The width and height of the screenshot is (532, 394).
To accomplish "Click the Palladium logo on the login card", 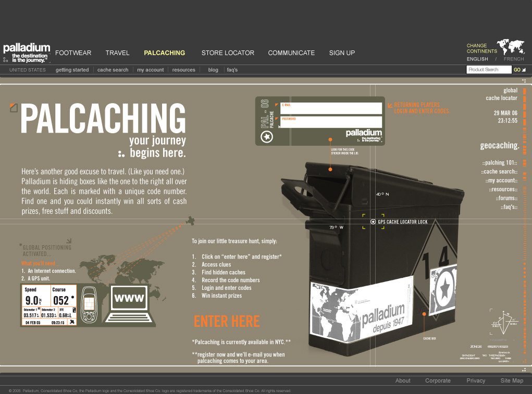I will click(x=364, y=135).
